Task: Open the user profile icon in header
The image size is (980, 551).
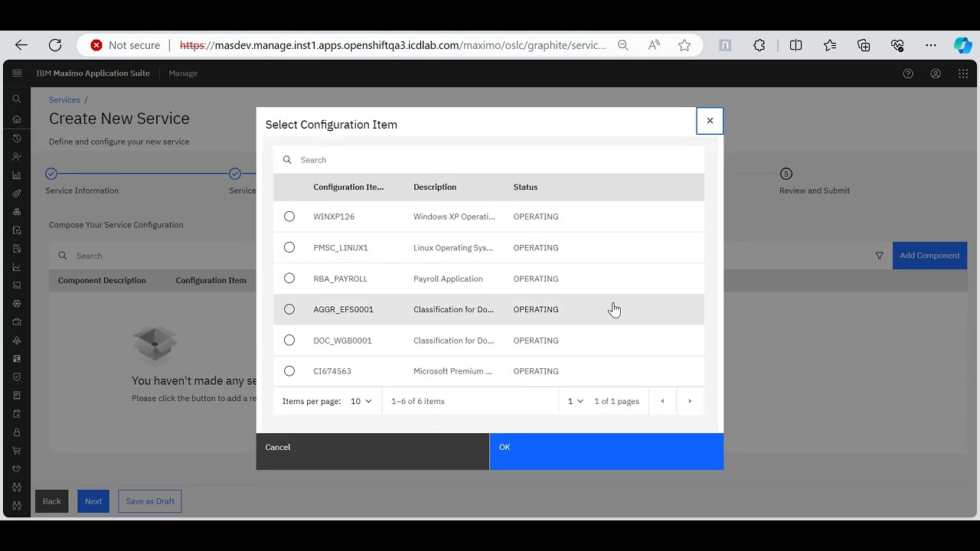Action: (936, 73)
